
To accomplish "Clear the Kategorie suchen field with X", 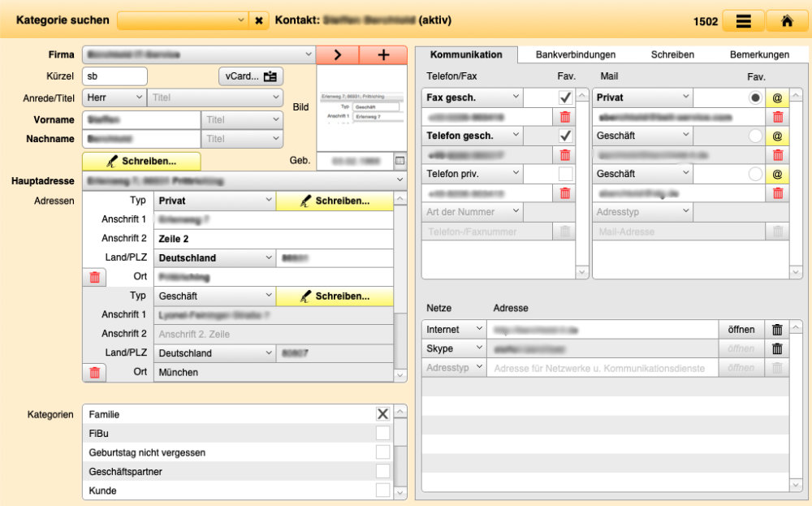I will click(259, 20).
